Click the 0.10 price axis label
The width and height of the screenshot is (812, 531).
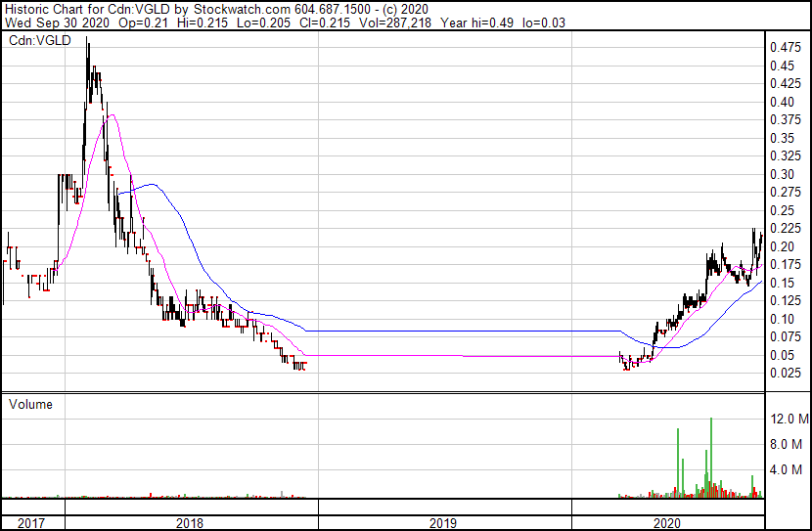(784, 319)
